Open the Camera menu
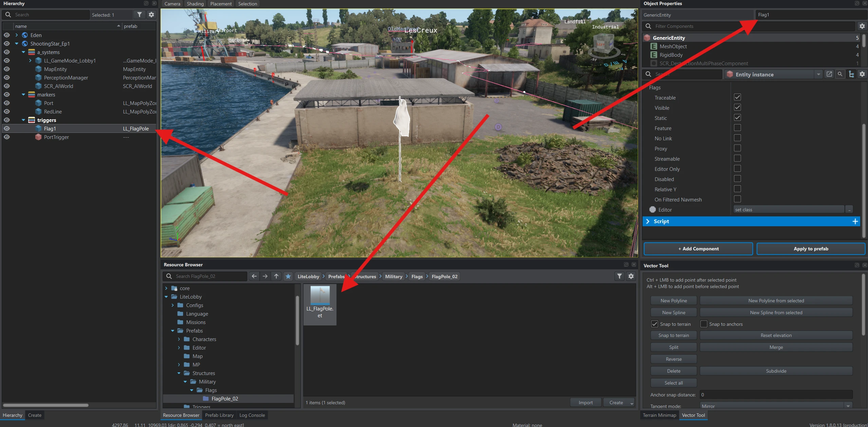 pyautogui.click(x=172, y=4)
